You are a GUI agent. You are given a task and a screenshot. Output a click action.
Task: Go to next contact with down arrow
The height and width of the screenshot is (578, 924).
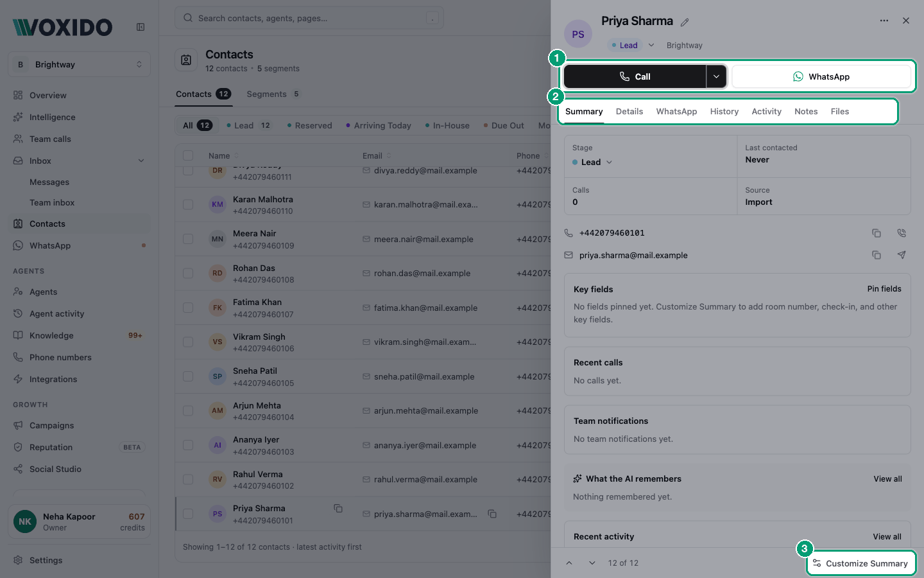[592, 563]
